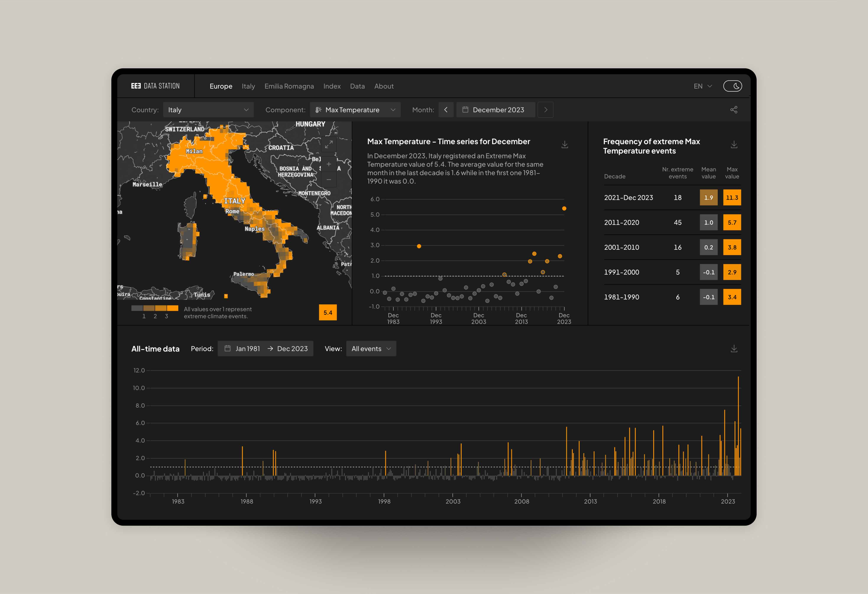The height and width of the screenshot is (594, 868).
Task: Click the Jan 1981 to Dec 2023 period field
Action: (266, 349)
